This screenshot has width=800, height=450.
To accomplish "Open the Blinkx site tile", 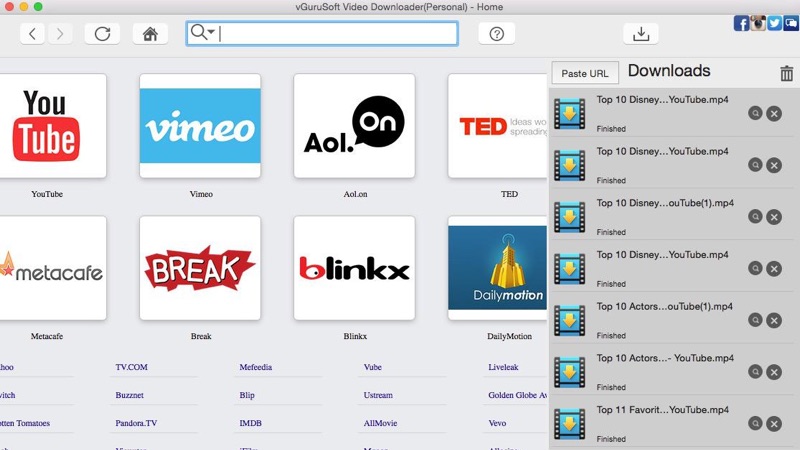I will click(x=354, y=268).
